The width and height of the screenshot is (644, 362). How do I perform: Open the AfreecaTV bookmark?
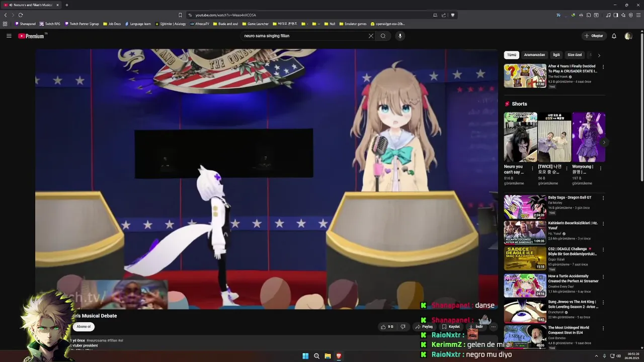(200, 24)
